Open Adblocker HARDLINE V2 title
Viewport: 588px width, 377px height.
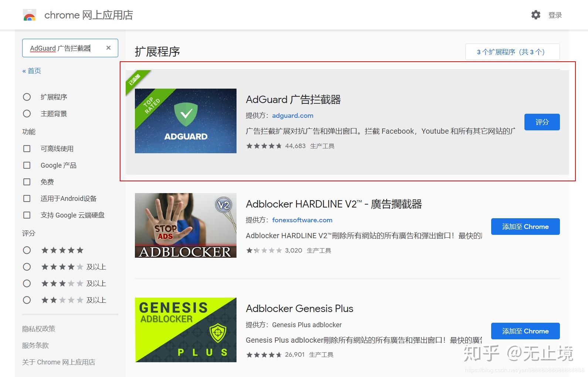[334, 204]
